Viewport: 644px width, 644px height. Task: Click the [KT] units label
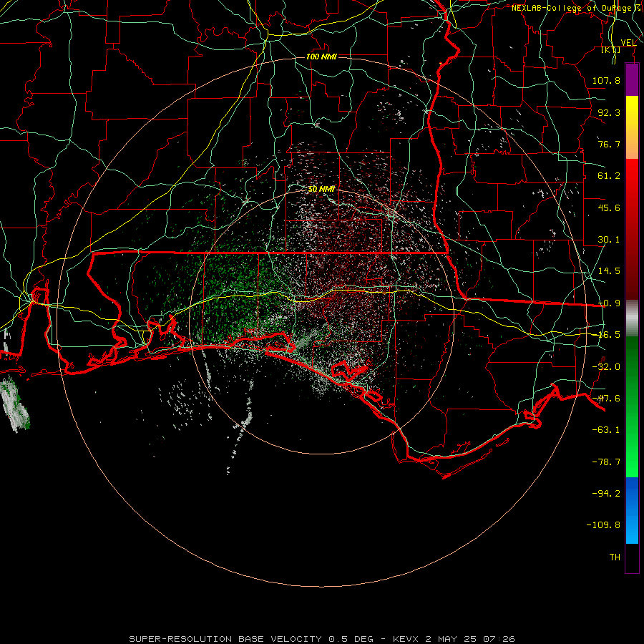click(x=611, y=50)
